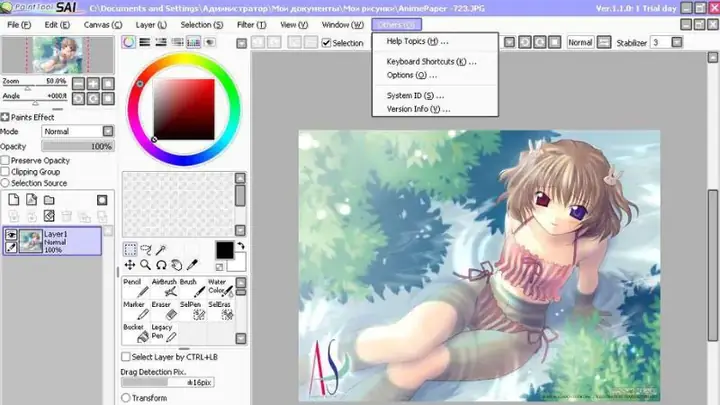
Task: Select the Transform radio button
Action: (x=126, y=398)
